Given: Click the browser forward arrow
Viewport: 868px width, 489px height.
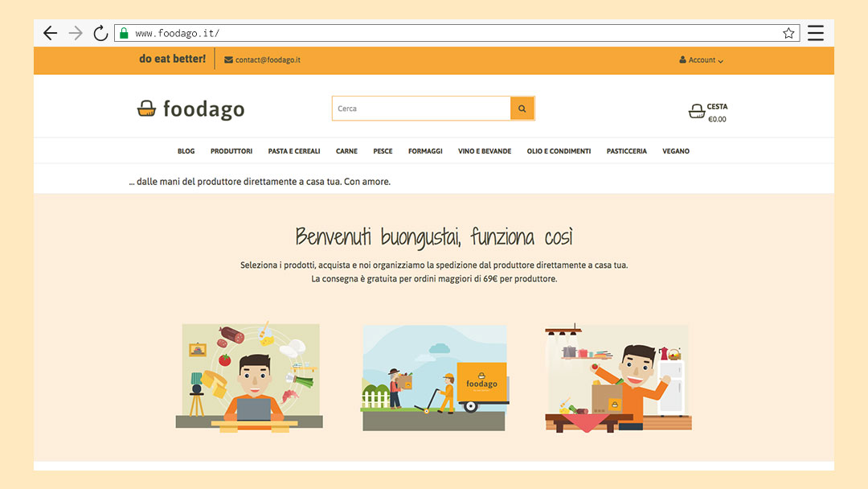Looking at the screenshot, I should tap(76, 33).
